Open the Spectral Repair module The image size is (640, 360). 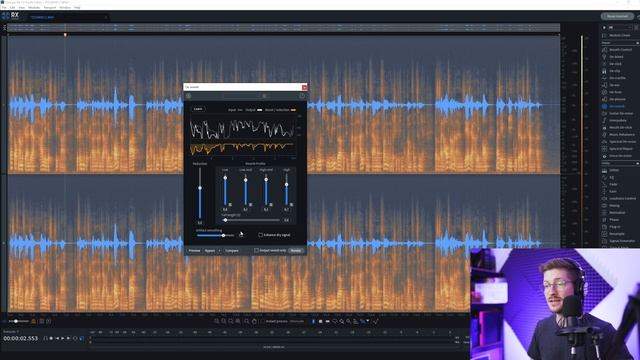(621, 149)
